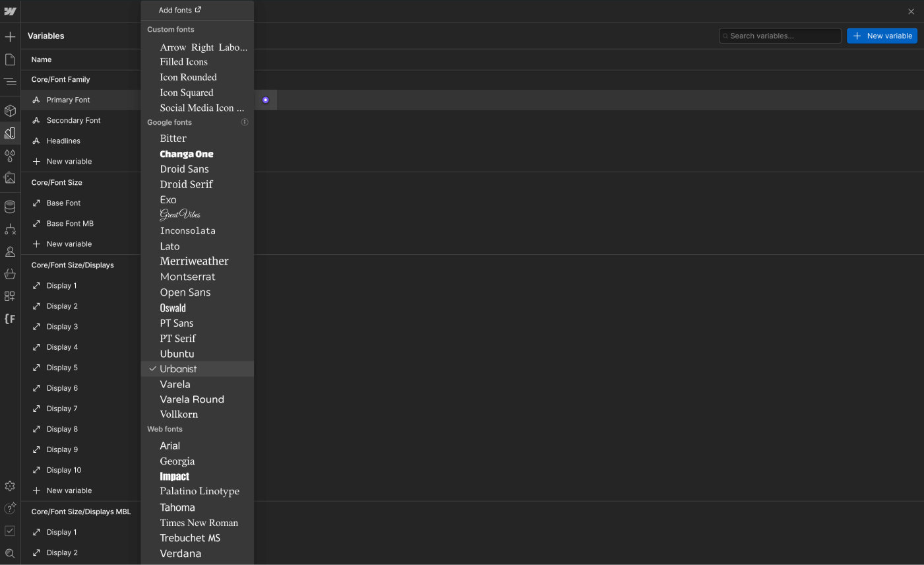
Task: Open the Logic flows panel
Action: click(x=10, y=229)
